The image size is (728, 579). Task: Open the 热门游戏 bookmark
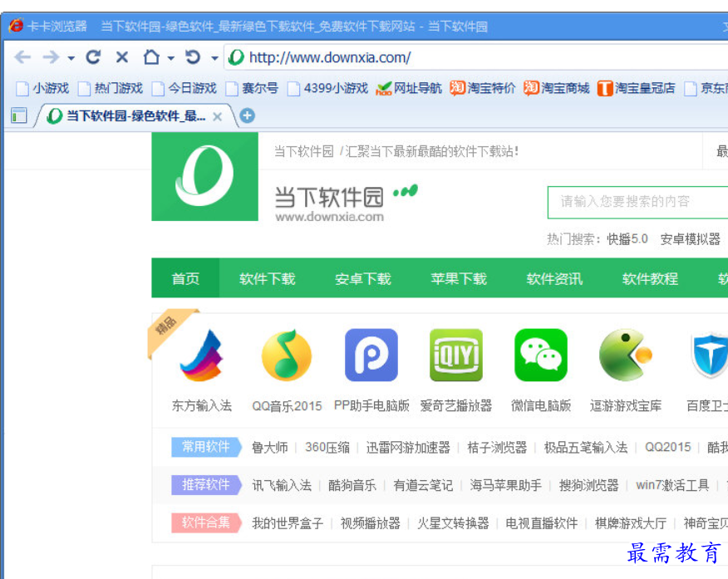pyautogui.click(x=111, y=88)
